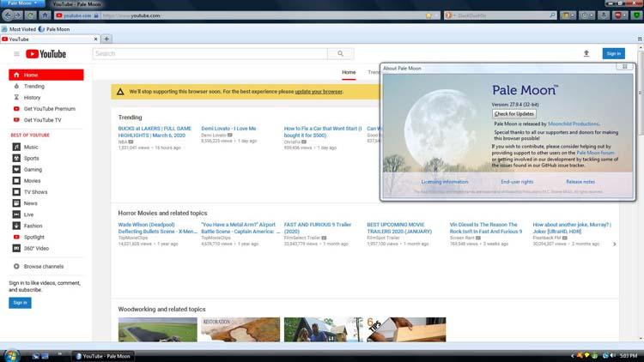This screenshot has width=644, height=362.
Task: Show hidden system tray icons arrow
Action: (572, 356)
